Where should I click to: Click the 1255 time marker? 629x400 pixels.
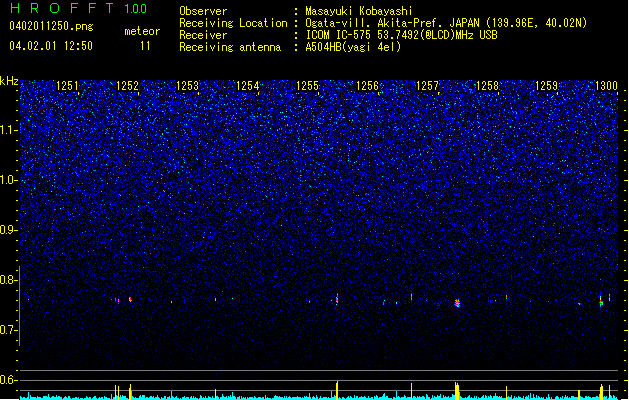pos(307,86)
